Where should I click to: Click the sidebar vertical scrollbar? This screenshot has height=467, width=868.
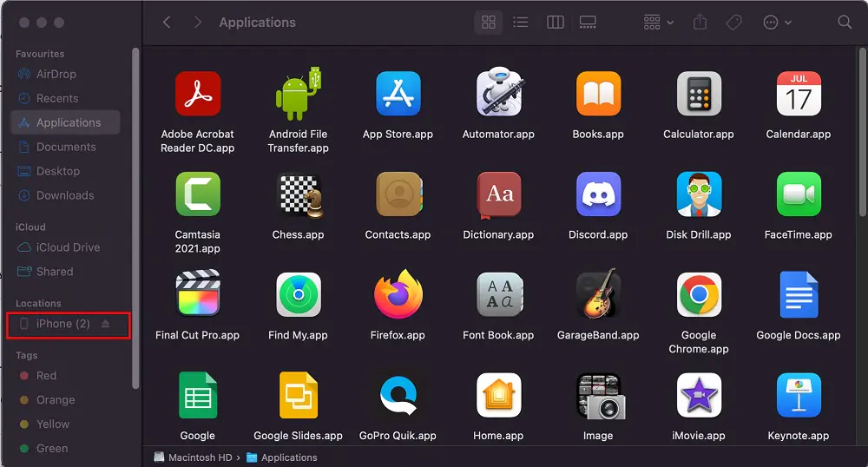(x=135, y=219)
